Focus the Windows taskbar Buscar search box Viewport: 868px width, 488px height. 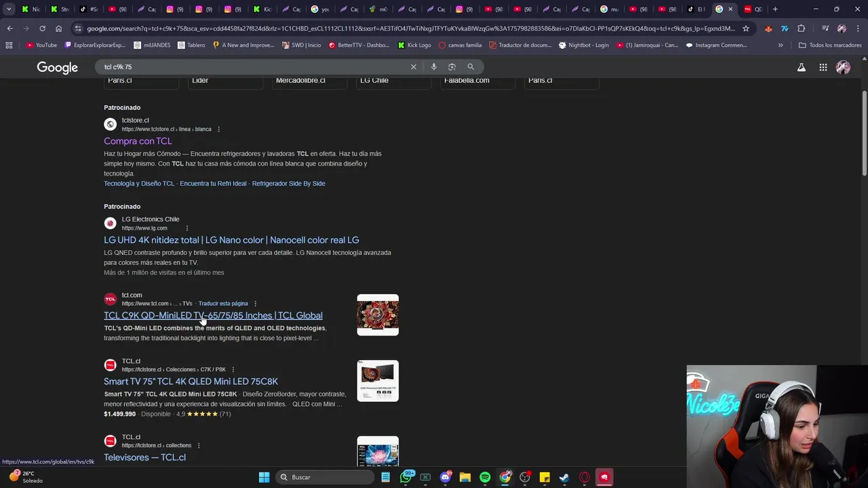point(326,477)
